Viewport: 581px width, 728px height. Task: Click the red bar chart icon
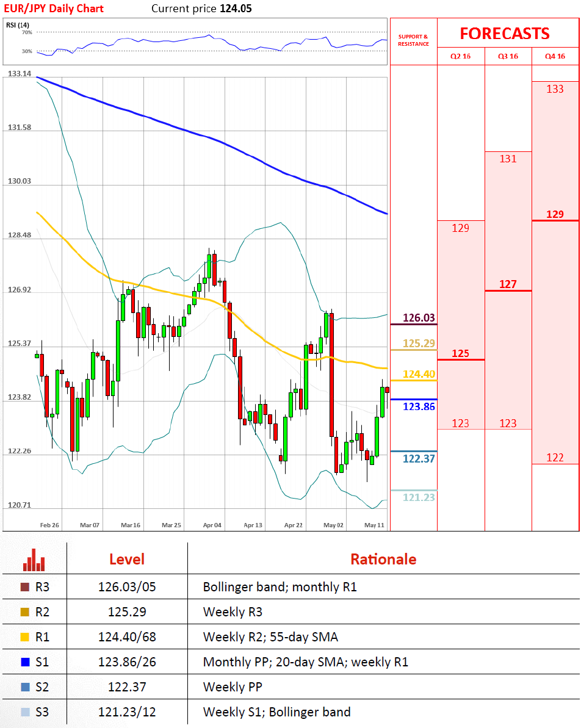[x=34, y=560]
